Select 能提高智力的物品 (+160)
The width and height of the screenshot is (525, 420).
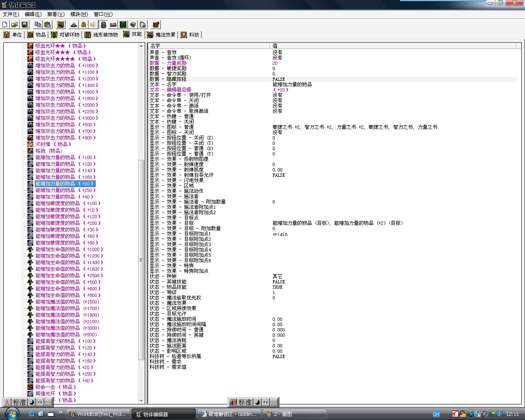click(65, 361)
